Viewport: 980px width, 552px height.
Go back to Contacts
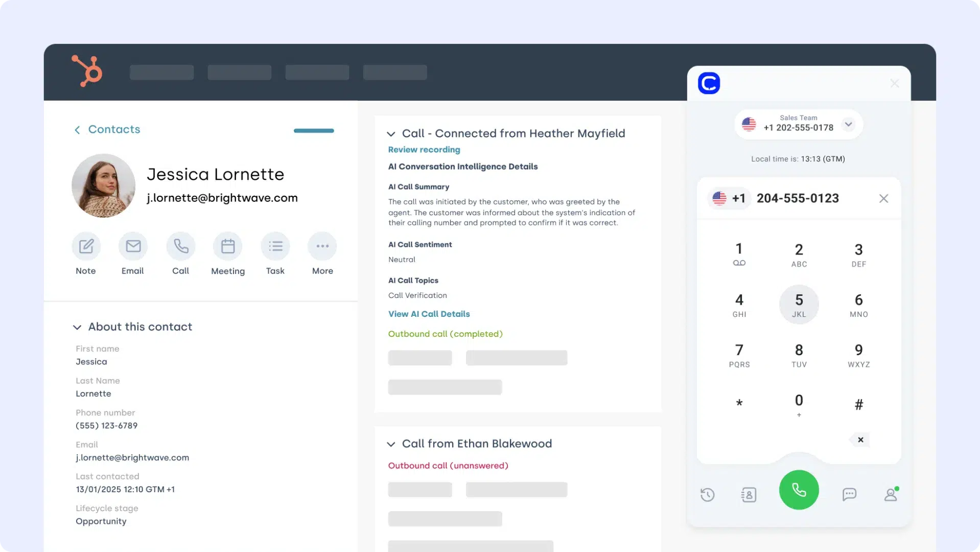point(107,129)
